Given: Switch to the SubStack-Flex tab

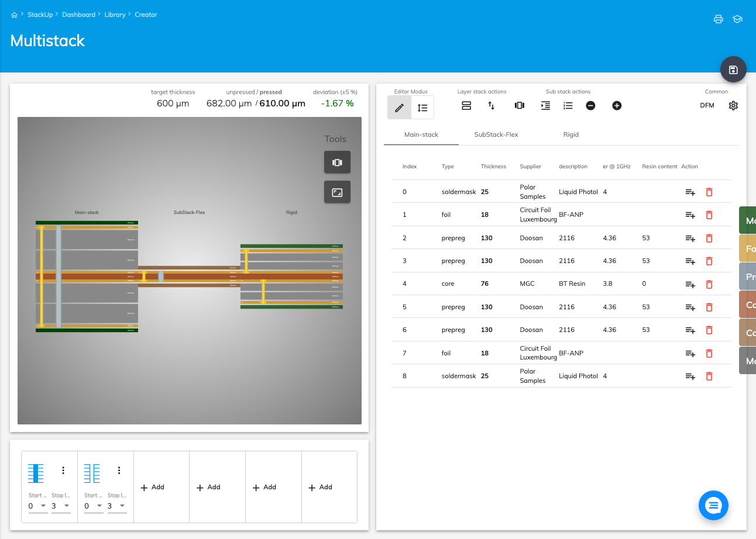Looking at the screenshot, I should [496, 134].
